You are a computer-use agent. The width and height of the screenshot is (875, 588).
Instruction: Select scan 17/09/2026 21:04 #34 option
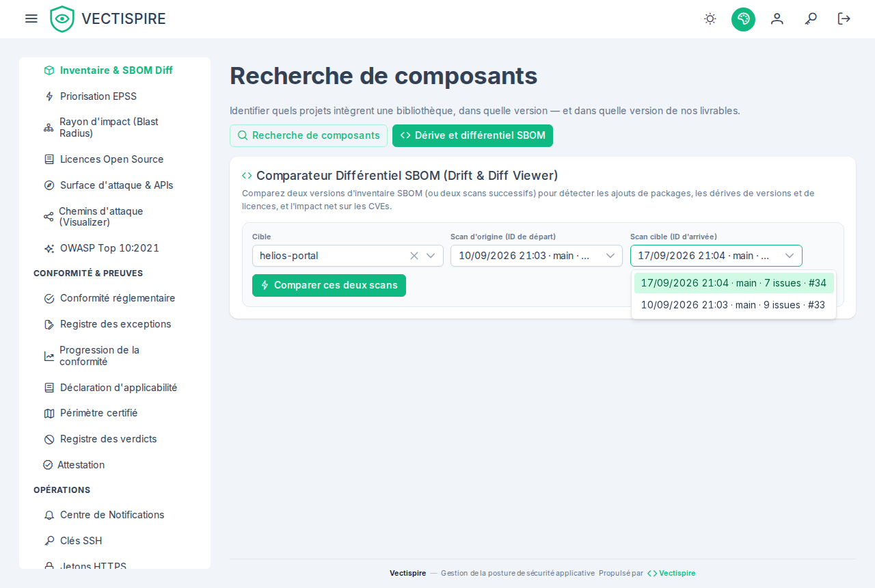[733, 283]
